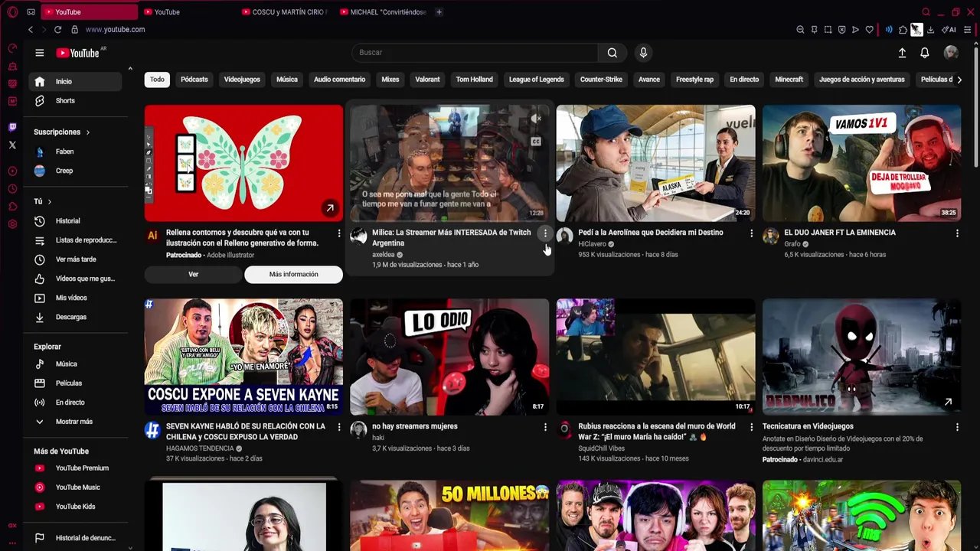Click the search magnifier button
The height and width of the screenshot is (551, 980).
[x=612, y=53]
